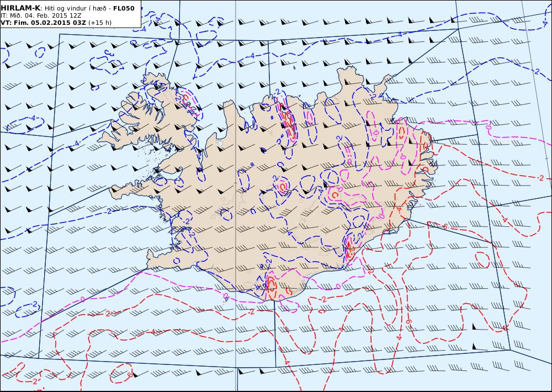Screen dimensions: 552x392
Task: Select the (+15 h) forecast offset text
Action: click(x=99, y=23)
